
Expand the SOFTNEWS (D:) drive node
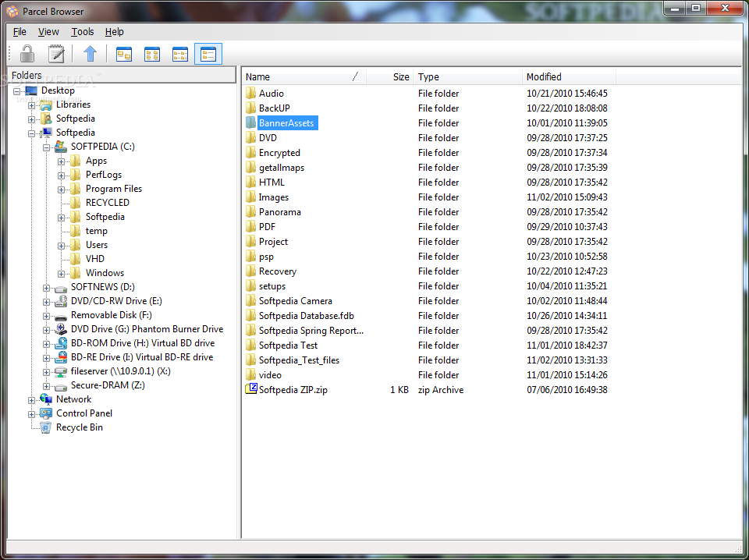coord(46,288)
